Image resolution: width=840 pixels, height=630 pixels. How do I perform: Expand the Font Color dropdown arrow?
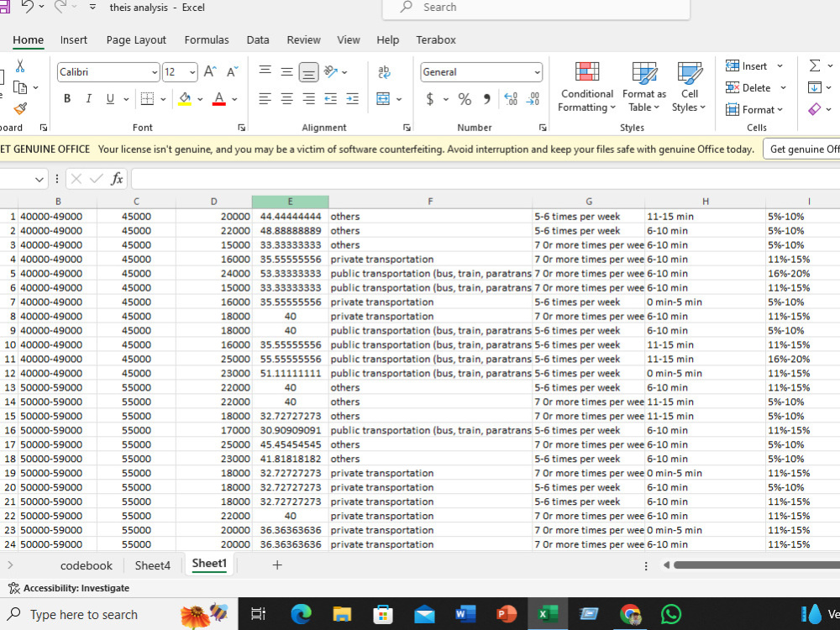[234, 99]
